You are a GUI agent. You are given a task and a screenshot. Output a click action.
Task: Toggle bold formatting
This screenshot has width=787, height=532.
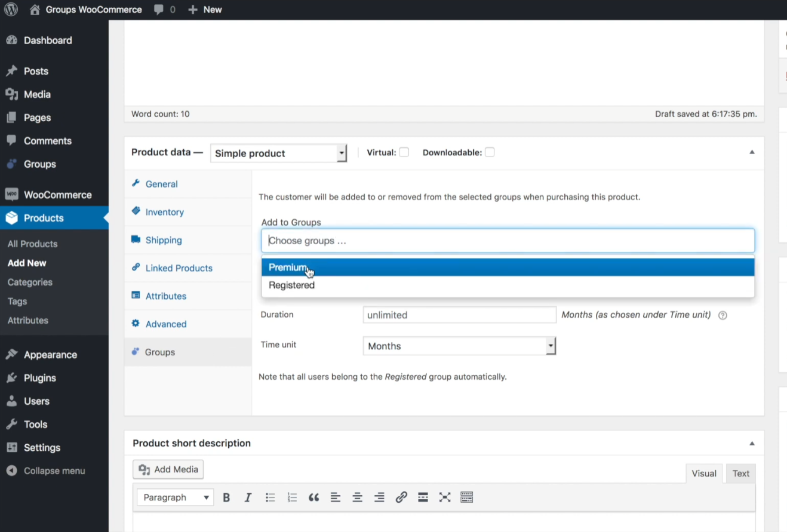tap(226, 497)
